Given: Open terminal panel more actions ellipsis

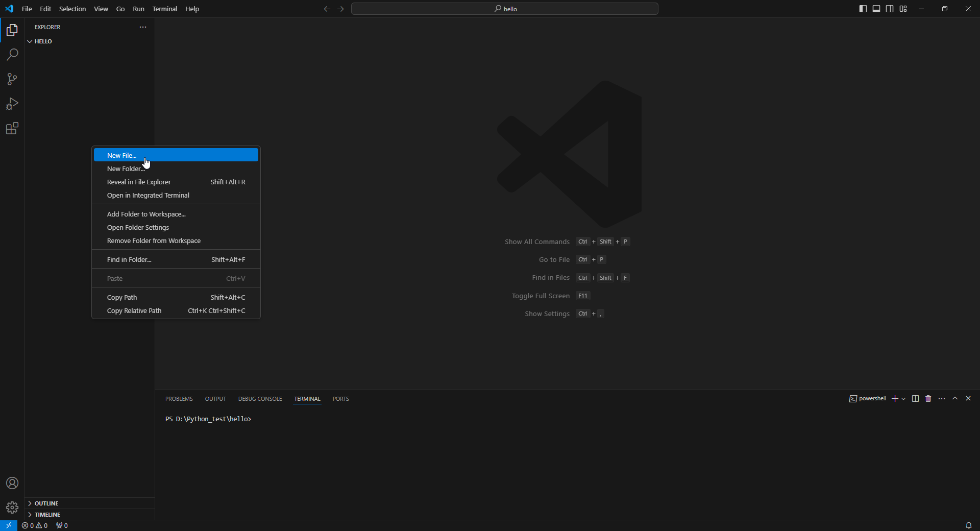Looking at the screenshot, I should pos(942,399).
